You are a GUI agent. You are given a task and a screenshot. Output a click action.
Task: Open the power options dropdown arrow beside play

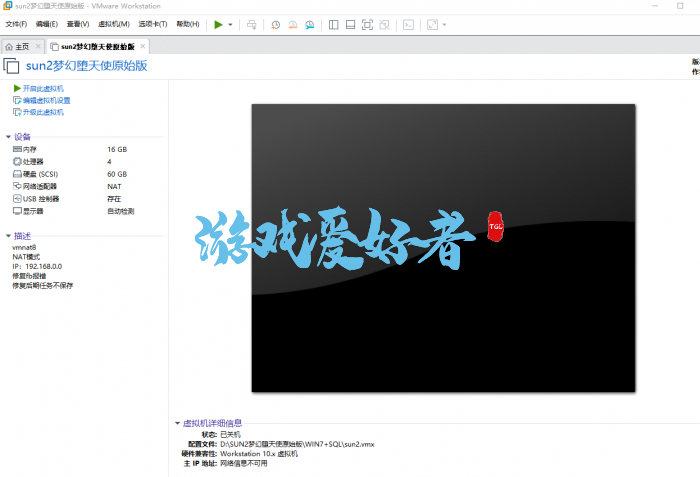(x=230, y=25)
